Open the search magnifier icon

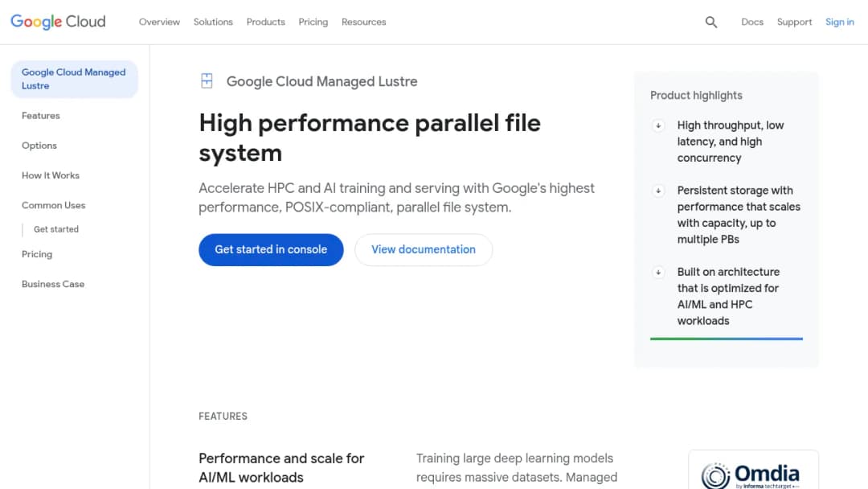[710, 23]
